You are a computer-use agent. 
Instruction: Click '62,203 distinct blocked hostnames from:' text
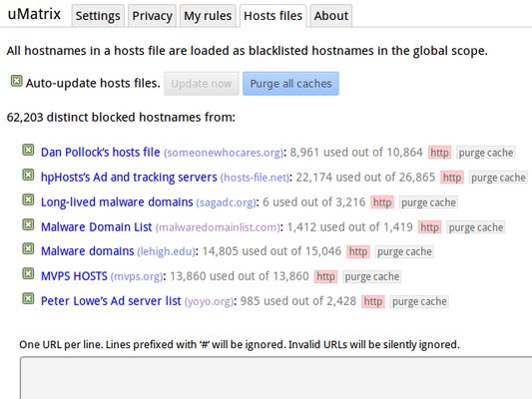121,118
